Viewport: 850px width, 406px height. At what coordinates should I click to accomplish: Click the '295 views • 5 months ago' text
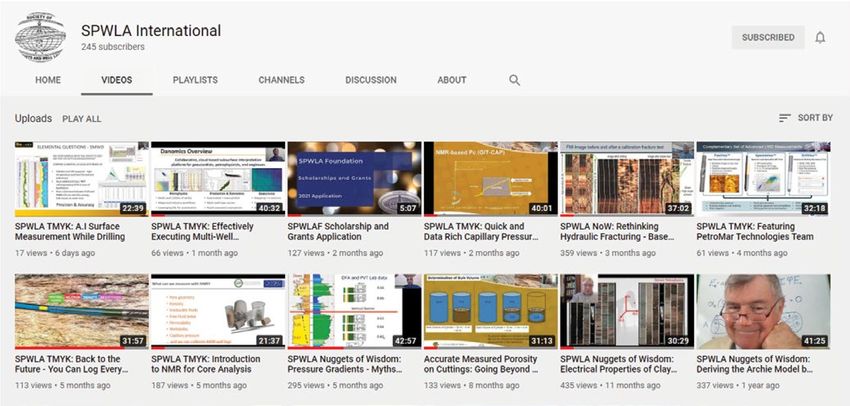pos(336,385)
